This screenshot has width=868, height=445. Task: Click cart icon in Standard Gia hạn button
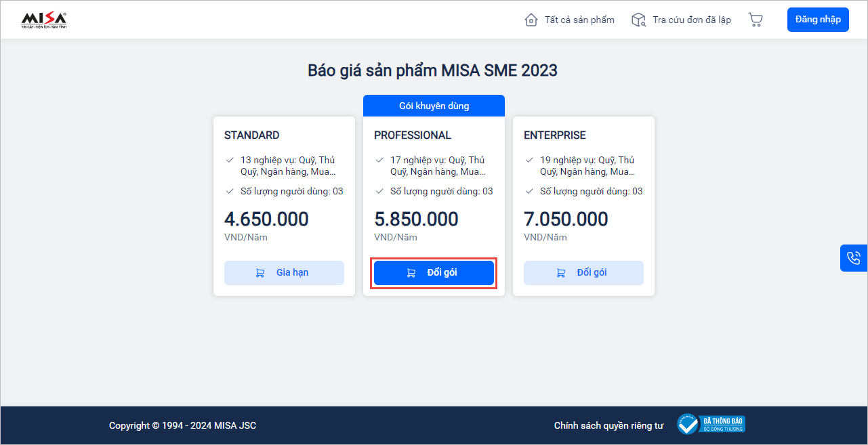point(260,273)
